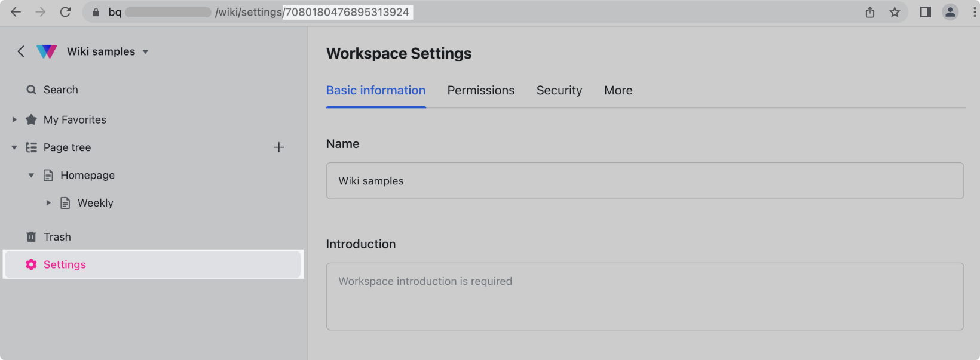Viewport: 980px width, 360px height.
Task: Collapse the Page tree section
Action: (x=14, y=147)
